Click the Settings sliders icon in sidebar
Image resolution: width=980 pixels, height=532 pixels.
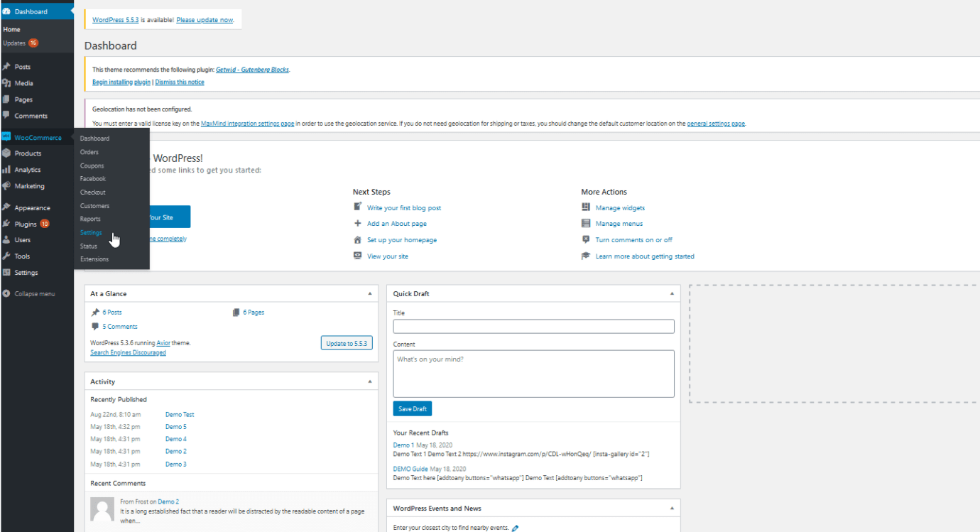[x=6, y=273]
